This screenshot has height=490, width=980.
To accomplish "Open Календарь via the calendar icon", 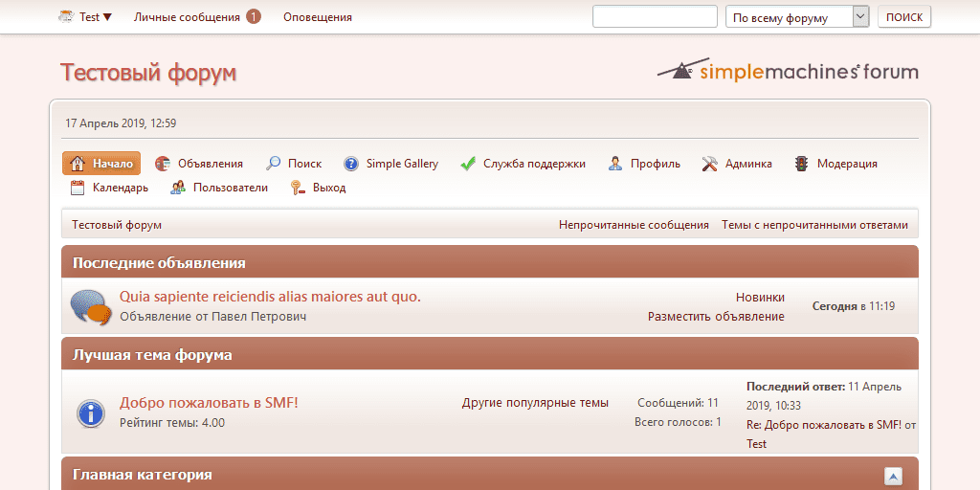I will 78,188.
